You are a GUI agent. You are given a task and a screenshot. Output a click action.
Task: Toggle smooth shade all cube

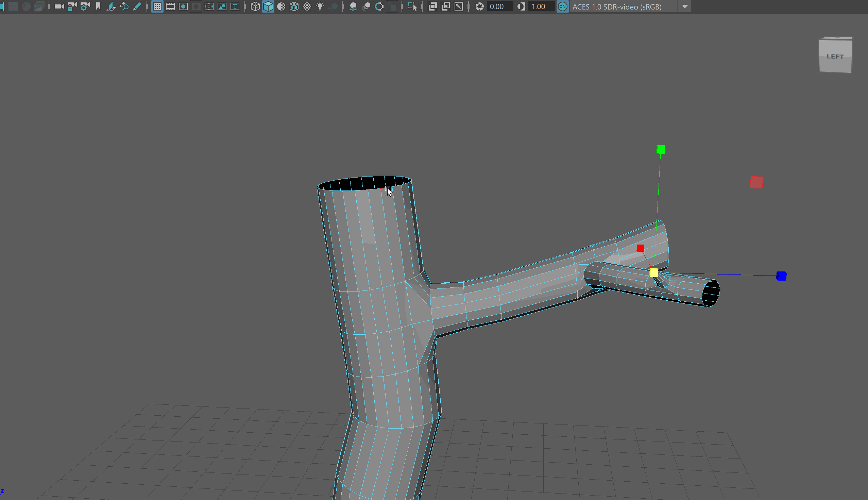pos(268,6)
